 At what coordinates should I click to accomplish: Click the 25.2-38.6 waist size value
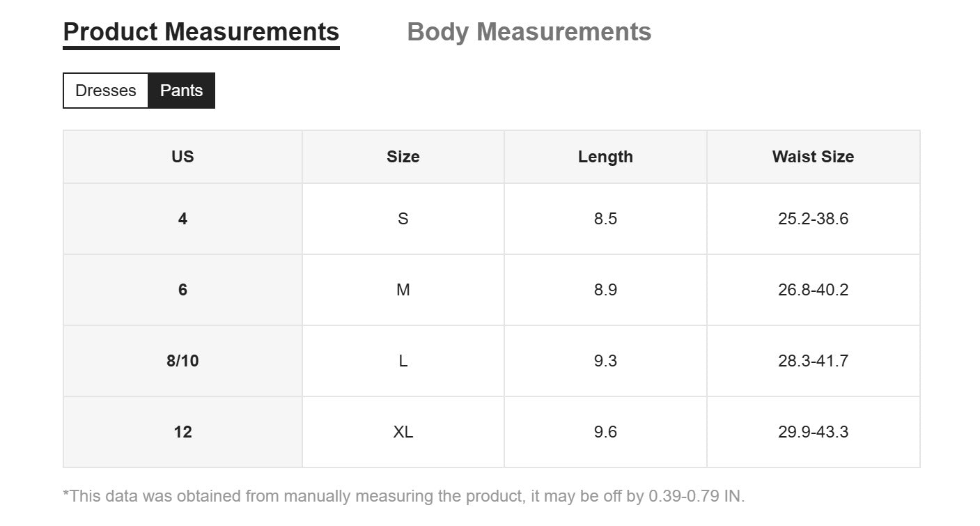point(813,219)
